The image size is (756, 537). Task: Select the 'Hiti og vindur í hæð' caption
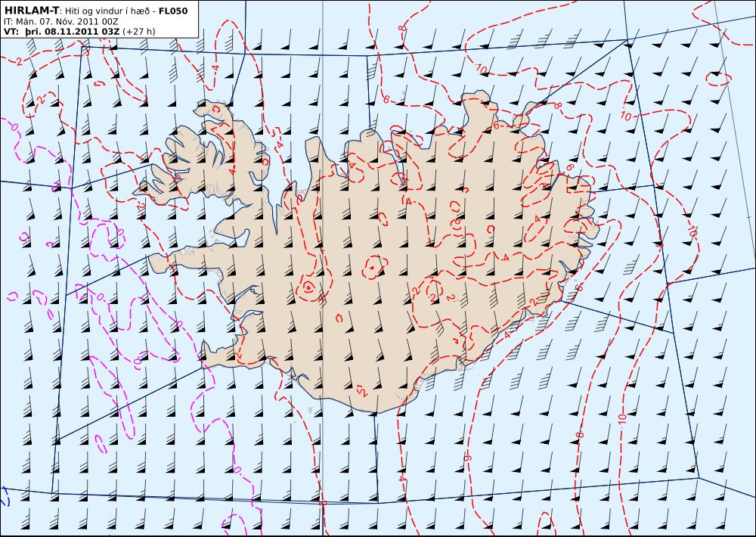click(110, 11)
